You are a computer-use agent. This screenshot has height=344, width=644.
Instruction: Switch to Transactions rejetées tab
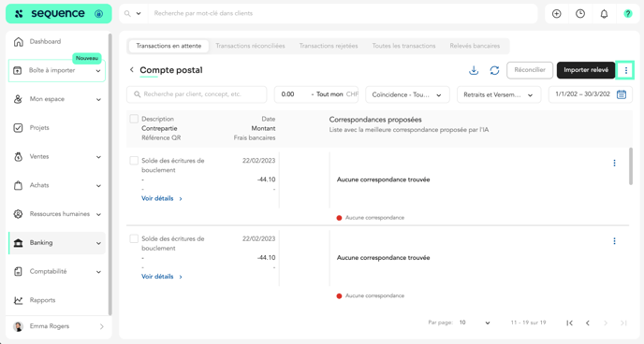coord(329,46)
